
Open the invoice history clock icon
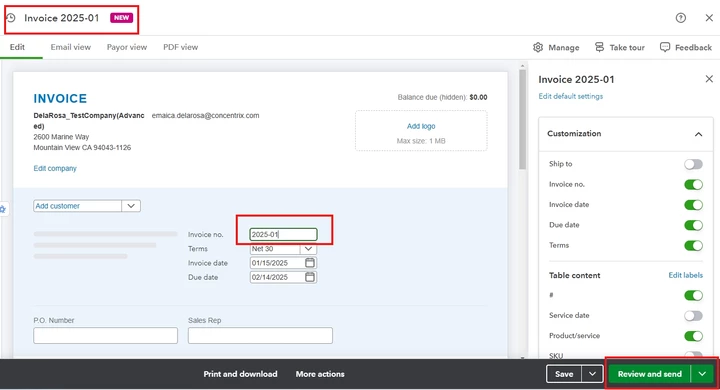coord(11,18)
